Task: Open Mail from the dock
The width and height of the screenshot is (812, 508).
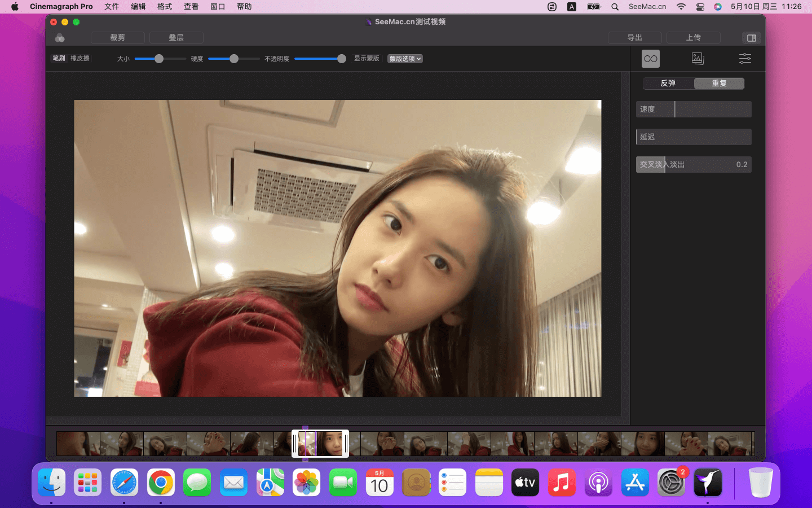Action: coord(233,483)
